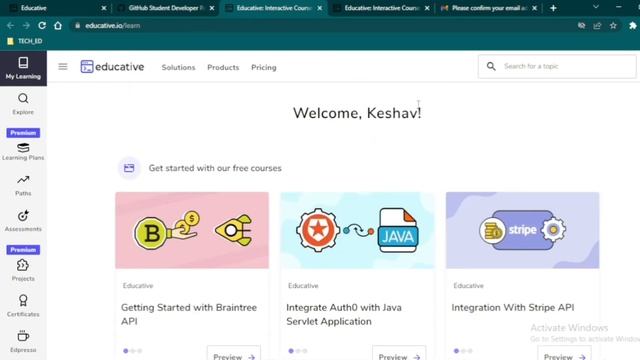This screenshot has width=640, height=360.
Task: Click 'Get started with our free courses' text
Action: (x=215, y=168)
